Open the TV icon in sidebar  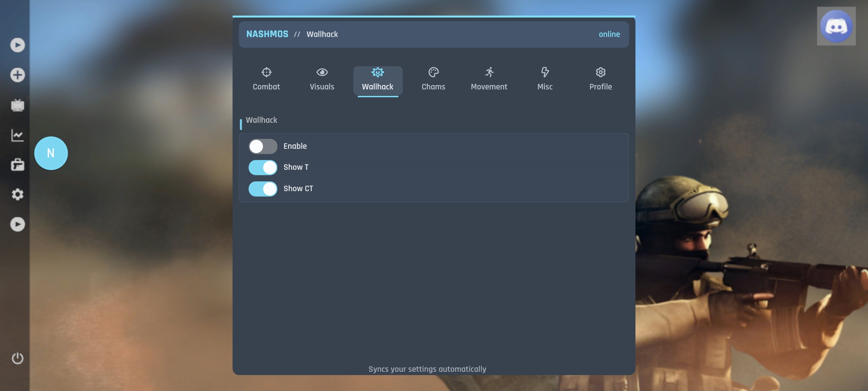tap(17, 105)
